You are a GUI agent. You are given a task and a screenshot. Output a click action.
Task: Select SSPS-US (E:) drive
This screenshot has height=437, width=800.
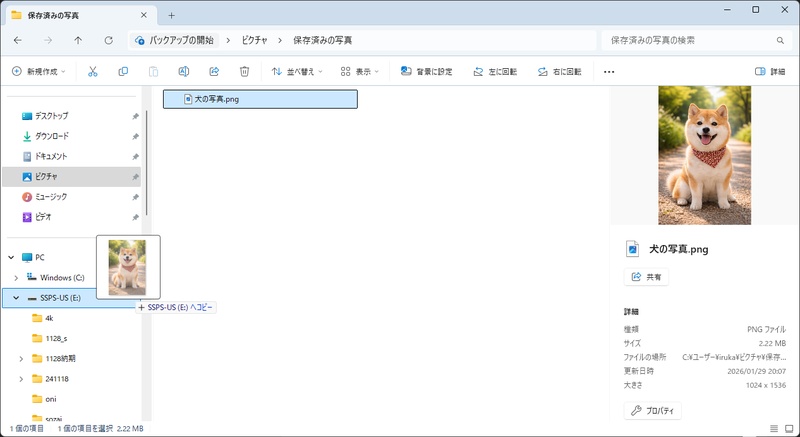pyautogui.click(x=60, y=298)
